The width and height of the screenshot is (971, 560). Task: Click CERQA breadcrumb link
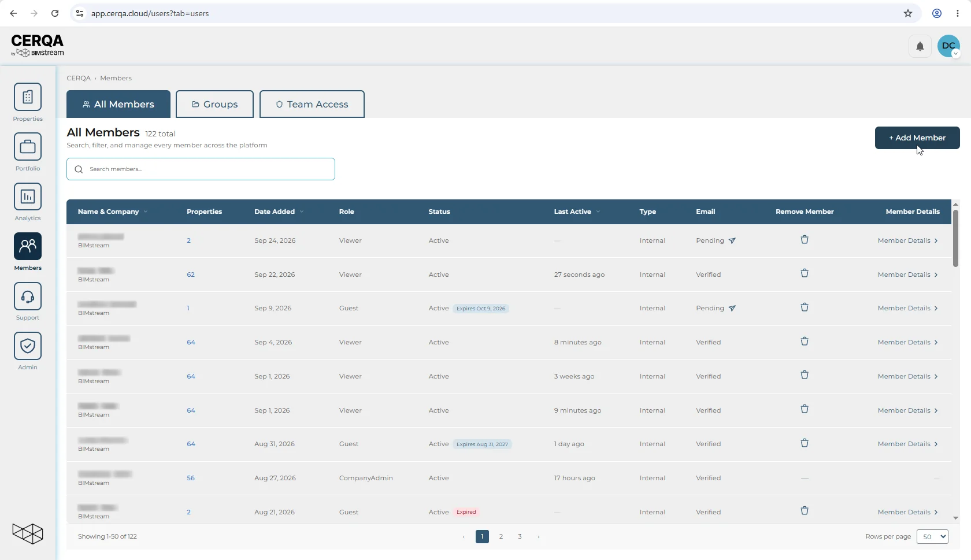tap(79, 78)
